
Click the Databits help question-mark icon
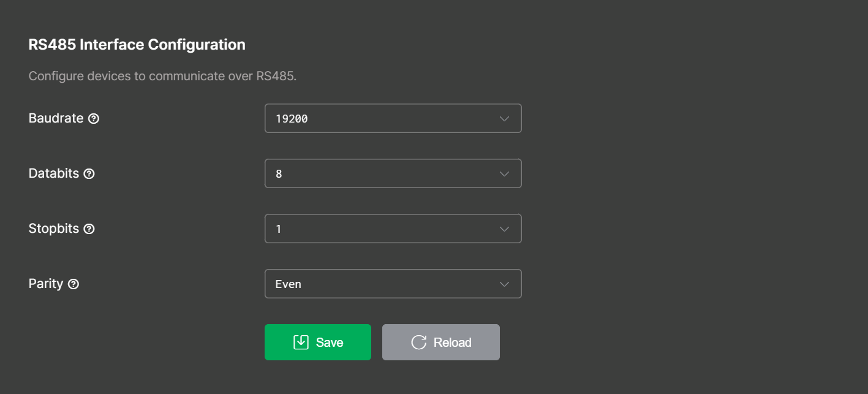(x=89, y=174)
